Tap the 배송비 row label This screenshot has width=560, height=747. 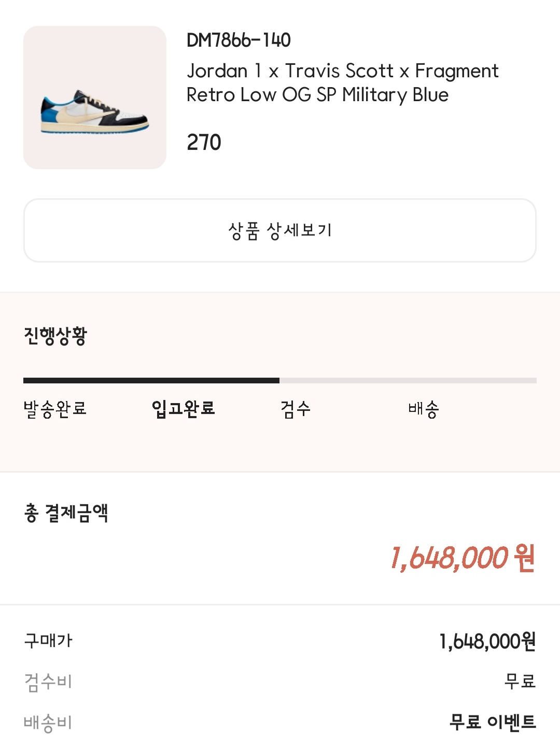pyautogui.click(x=48, y=723)
